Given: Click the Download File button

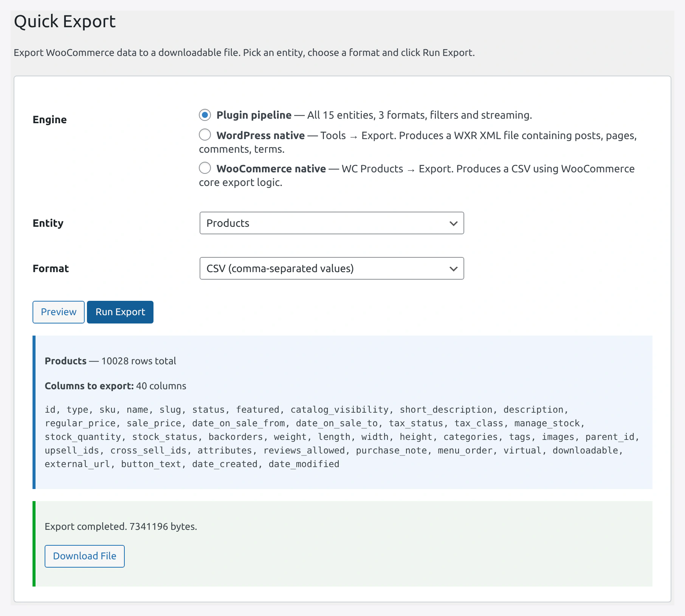Looking at the screenshot, I should click(85, 556).
